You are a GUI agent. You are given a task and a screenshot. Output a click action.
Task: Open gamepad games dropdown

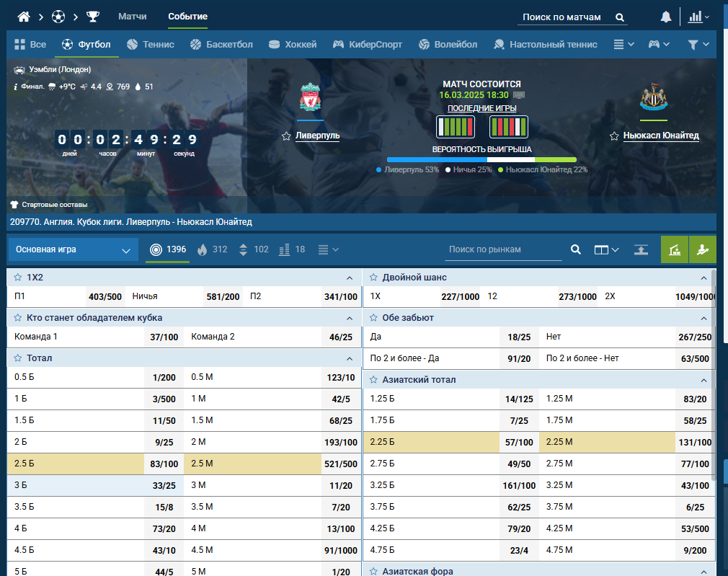(659, 44)
